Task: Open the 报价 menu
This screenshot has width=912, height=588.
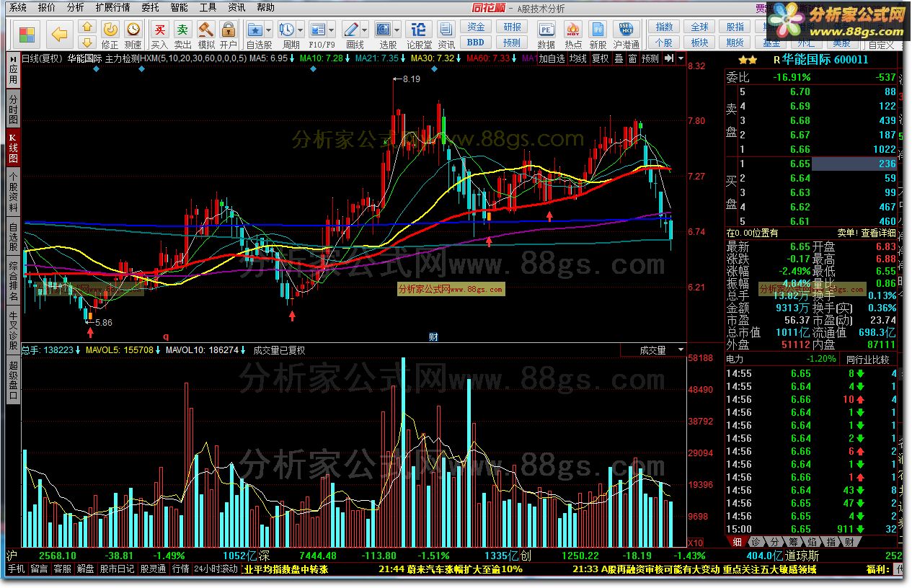Action: (x=46, y=8)
